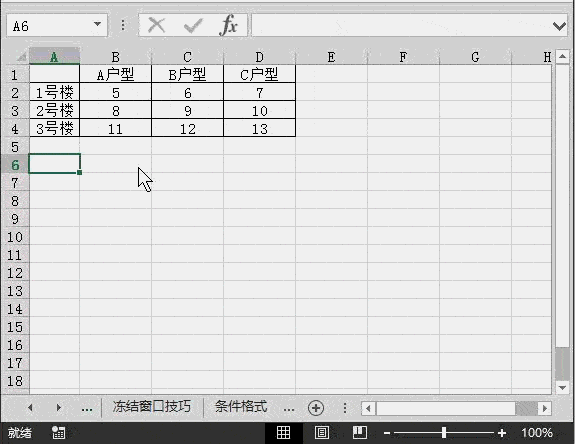
Task: Click the vertical scrollbar down arrow
Action: click(x=562, y=387)
